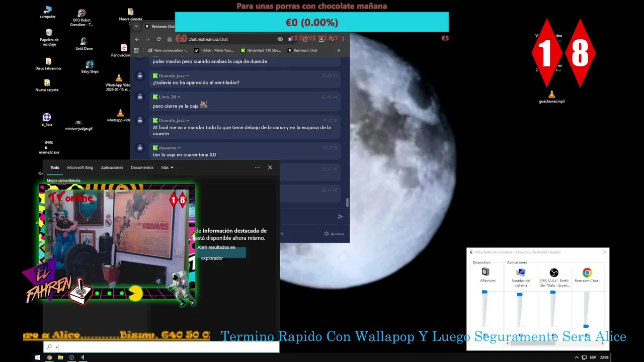Click the taskbar clock showing 22:48

[604, 357]
